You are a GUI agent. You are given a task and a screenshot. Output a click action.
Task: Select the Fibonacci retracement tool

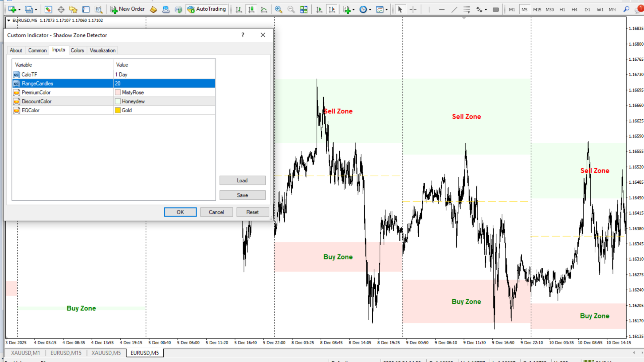[467, 9]
